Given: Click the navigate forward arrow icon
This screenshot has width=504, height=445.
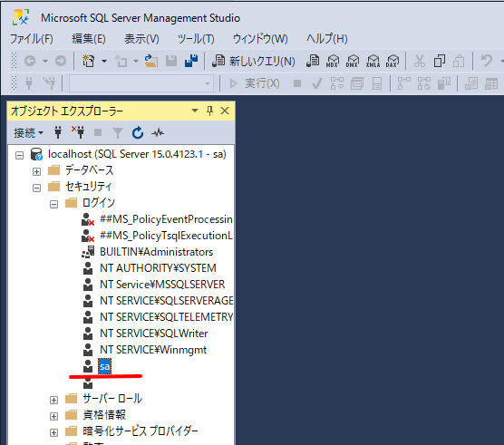Looking at the screenshot, I should tap(61, 61).
